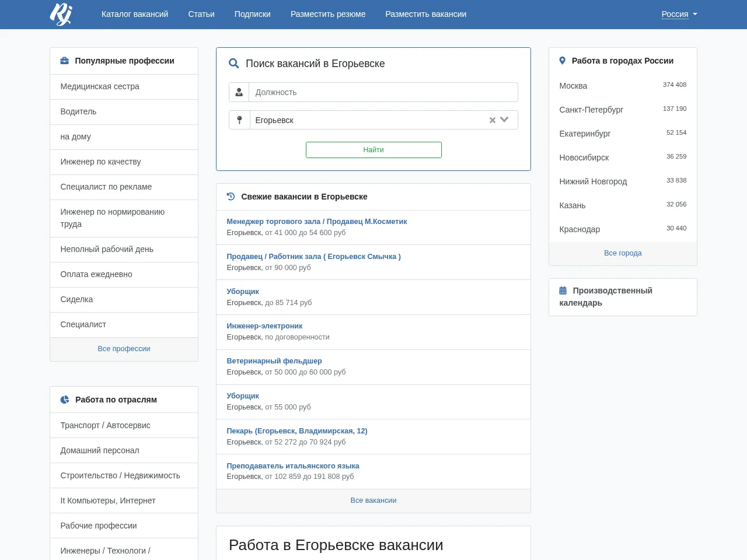Click the pie chart icon beside Работа по отраслям
Viewport: 747px width, 560px height.
coord(65,400)
